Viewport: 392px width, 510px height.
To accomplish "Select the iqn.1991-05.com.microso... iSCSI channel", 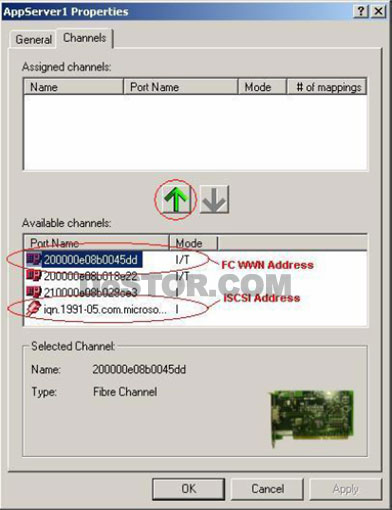I will (105, 309).
